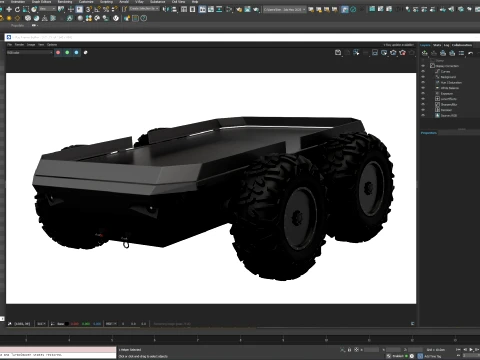This screenshot has height=360, width=480.
Task: Toggle visibility of Background layer
Action: (423, 77)
